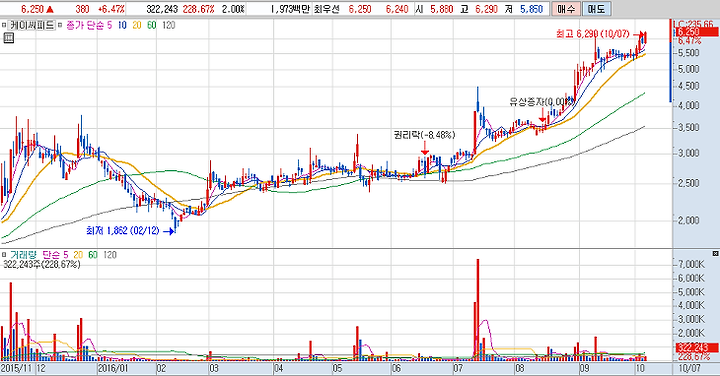
Task: Select the 20-day price moving average label
Action: pyautogui.click(x=136, y=25)
